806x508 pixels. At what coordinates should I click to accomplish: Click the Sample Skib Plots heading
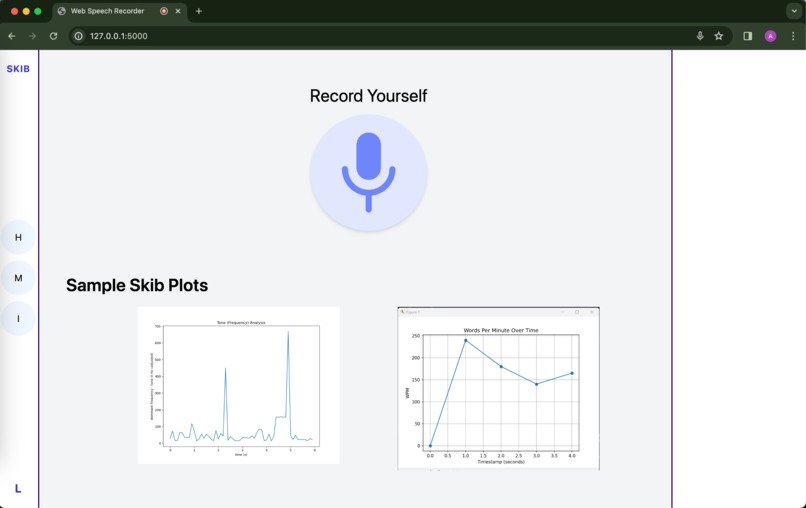pyautogui.click(x=137, y=285)
